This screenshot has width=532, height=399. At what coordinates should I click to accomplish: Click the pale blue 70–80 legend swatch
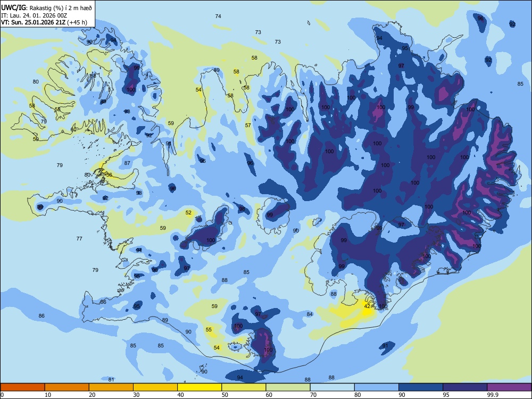[x=332, y=387]
